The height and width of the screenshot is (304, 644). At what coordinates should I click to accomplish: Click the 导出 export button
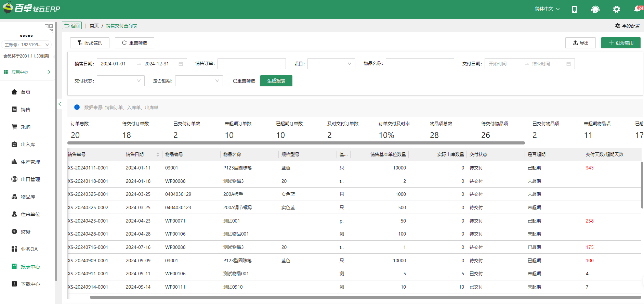click(x=580, y=43)
